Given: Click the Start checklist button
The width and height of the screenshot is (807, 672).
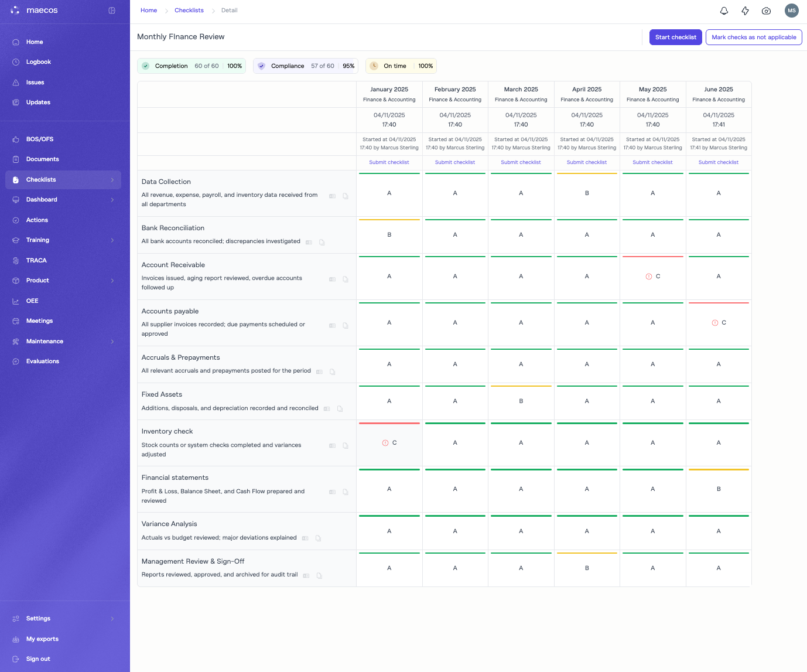Looking at the screenshot, I should 675,37.
